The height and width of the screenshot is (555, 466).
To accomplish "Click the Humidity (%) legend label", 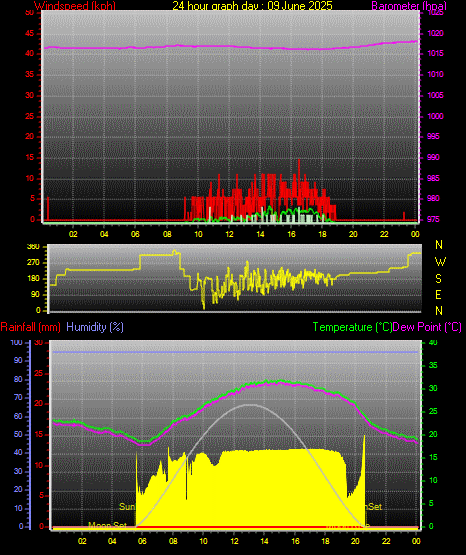I will pyautogui.click(x=95, y=327).
